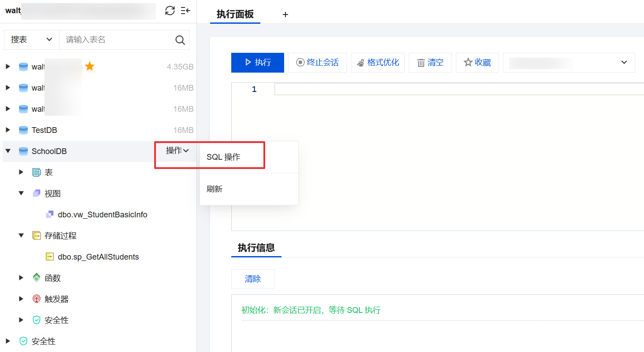Click the refresh icon at sidebar top
644x352 pixels.
(x=170, y=11)
